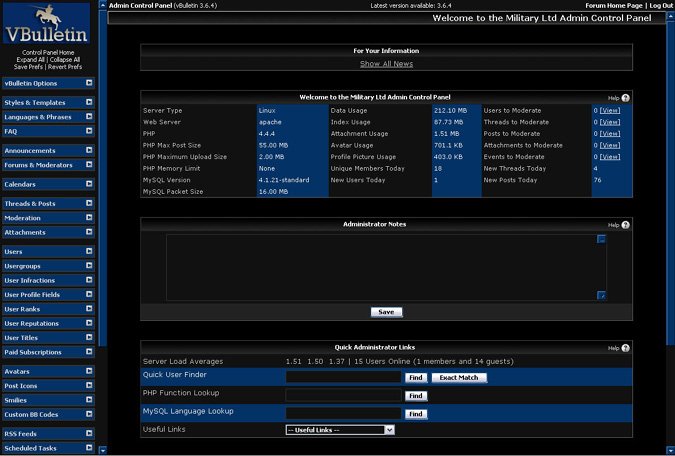Click the Administrator Notes text area
The height and width of the screenshot is (456, 675).
point(386,267)
